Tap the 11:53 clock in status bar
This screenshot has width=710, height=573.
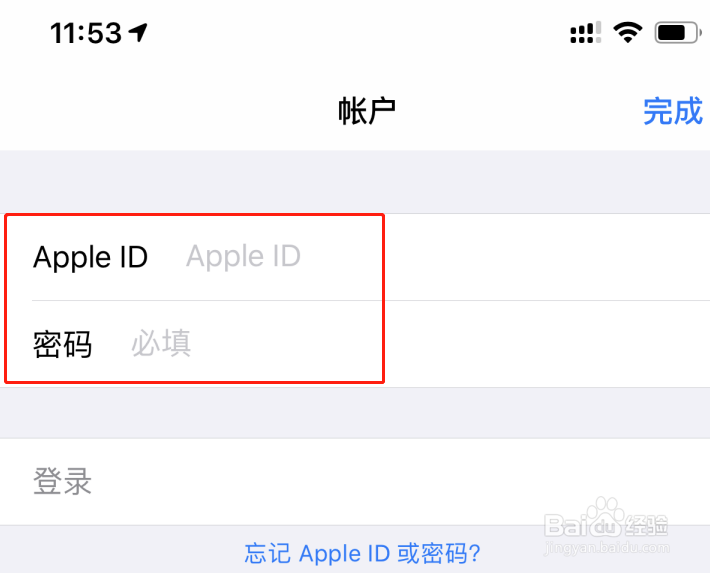point(86,33)
